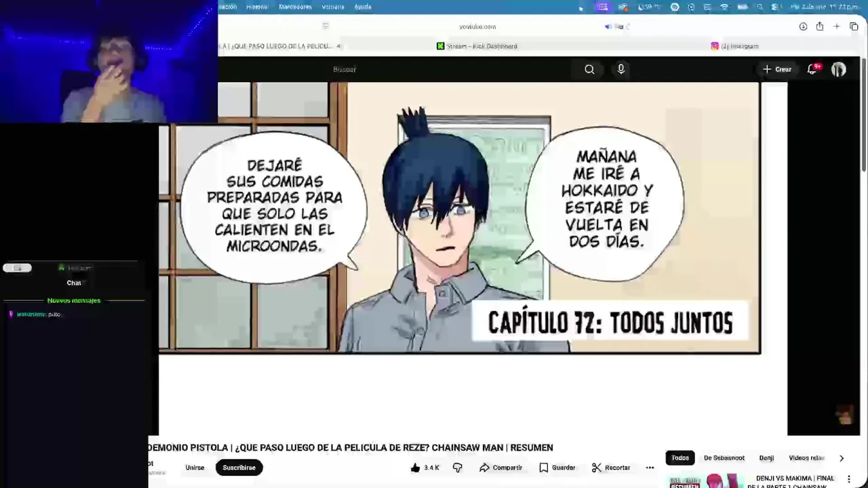Click the battery icon in menu bar
Viewport: 868px width, 488px height.
[742, 7]
